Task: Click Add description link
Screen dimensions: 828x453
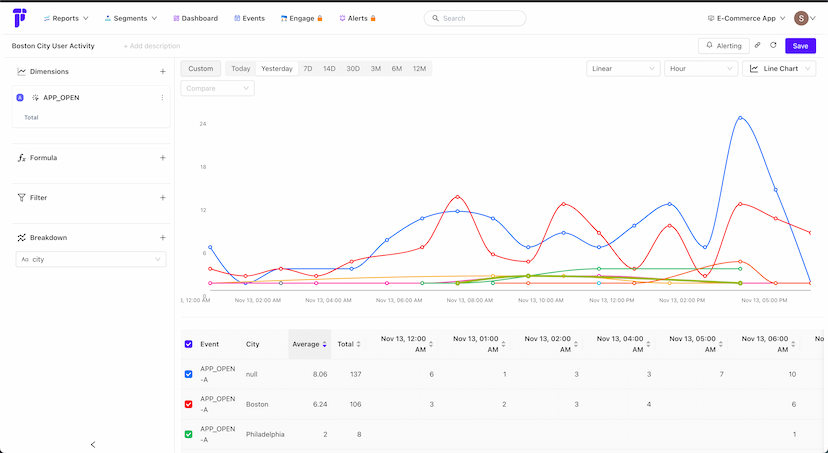Action: point(152,46)
